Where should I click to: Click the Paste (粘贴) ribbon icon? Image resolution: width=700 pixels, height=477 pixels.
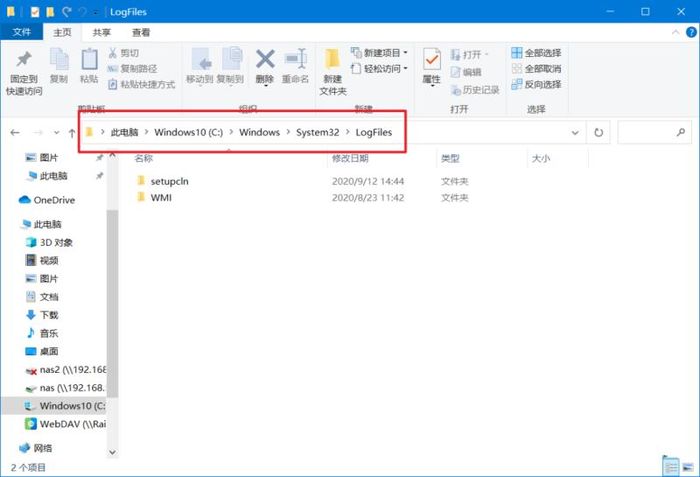click(x=89, y=59)
